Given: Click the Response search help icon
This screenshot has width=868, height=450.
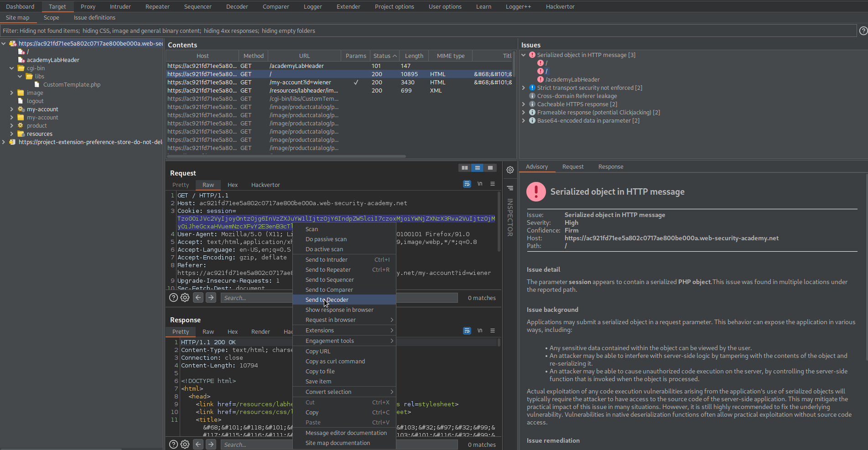Looking at the screenshot, I should (x=173, y=445).
